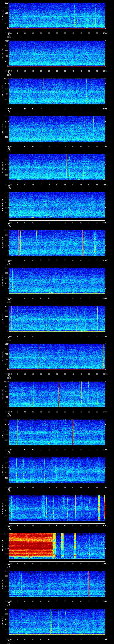This screenshot has width=114, height=644.
Task: Click the 16:32:00 start time label
Action: point(9,639)
